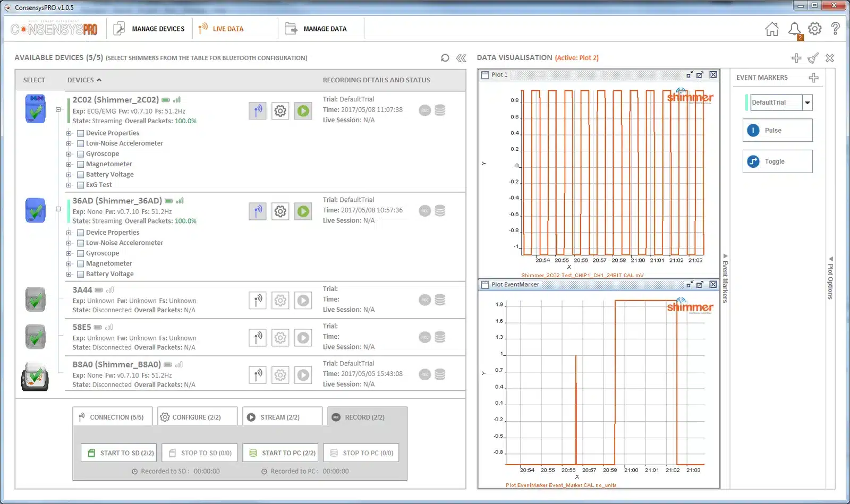
Task: Click the connect antenna icon for 3A44
Action: (258, 301)
